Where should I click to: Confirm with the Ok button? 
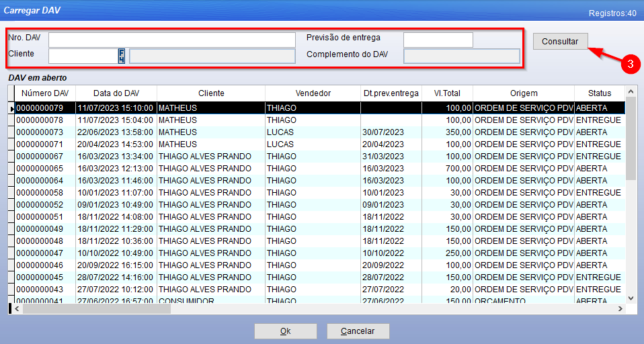pos(285,331)
